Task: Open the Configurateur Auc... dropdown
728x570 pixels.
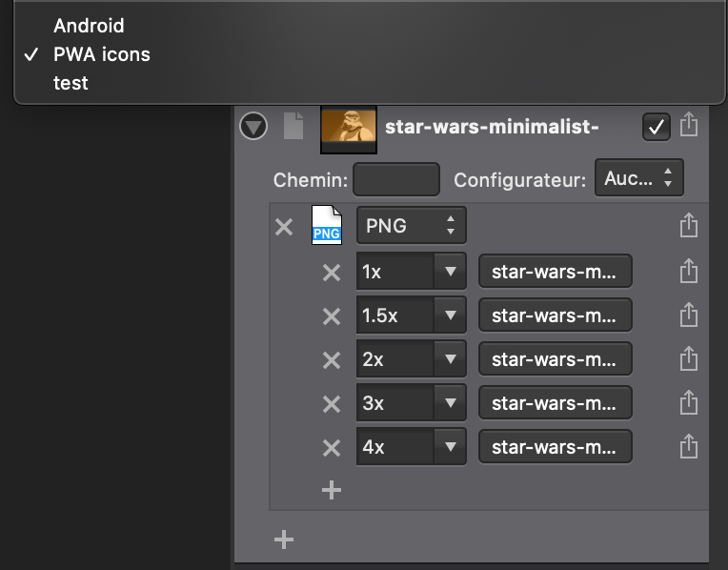Action: 638,178
